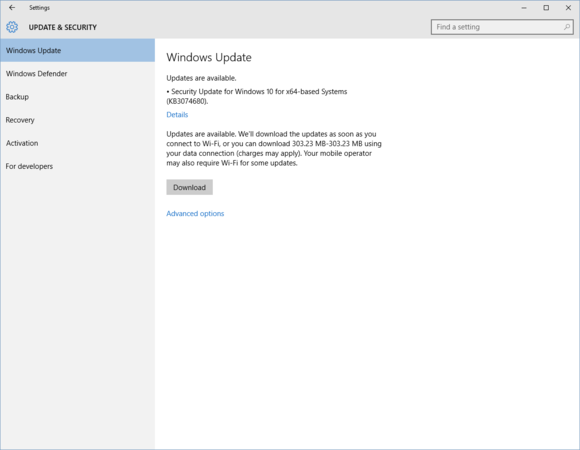Open For developers section
580x450 pixels.
coord(77,166)
